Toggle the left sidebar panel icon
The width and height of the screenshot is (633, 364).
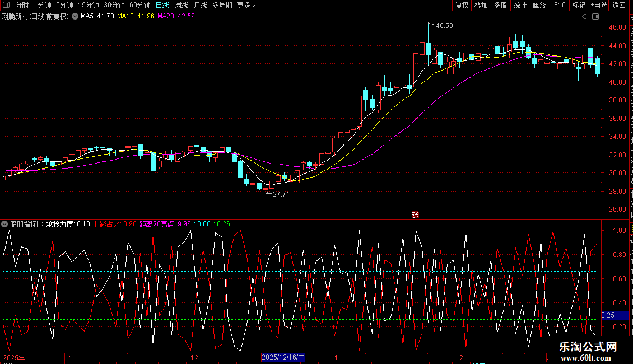[6, 5]
